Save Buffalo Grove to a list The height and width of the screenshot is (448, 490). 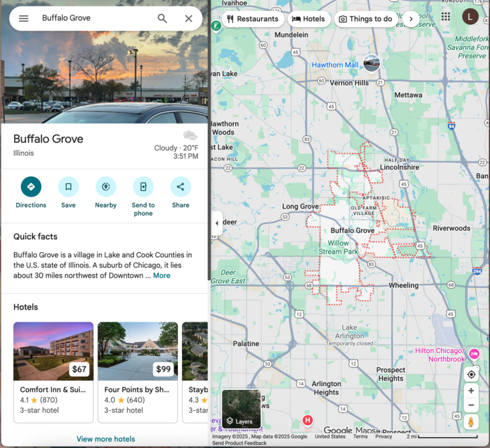(x=68, y=187)
